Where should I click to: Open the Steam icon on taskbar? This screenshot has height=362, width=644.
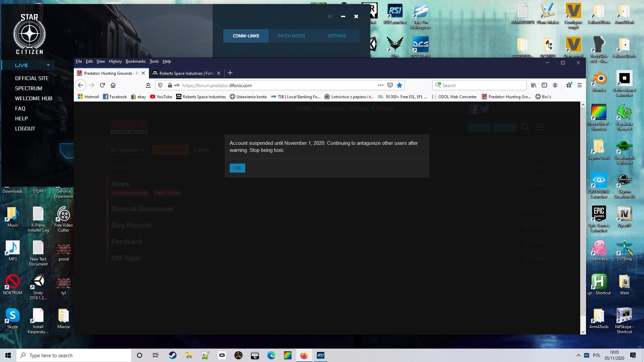pos(173,355)
